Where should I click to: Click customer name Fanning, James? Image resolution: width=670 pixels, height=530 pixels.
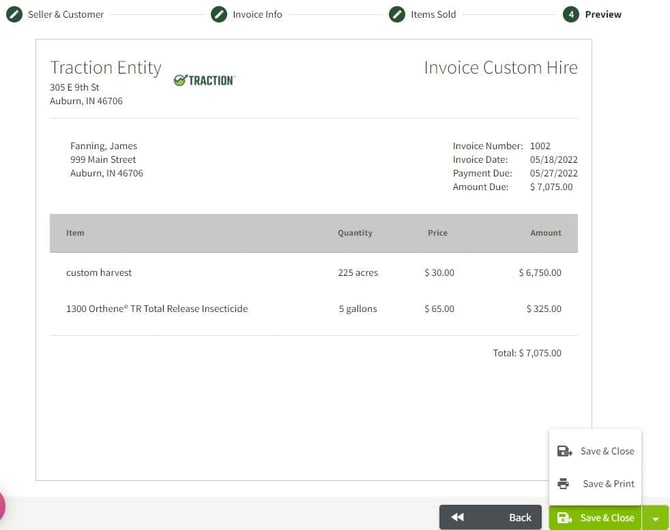(103, 146)
